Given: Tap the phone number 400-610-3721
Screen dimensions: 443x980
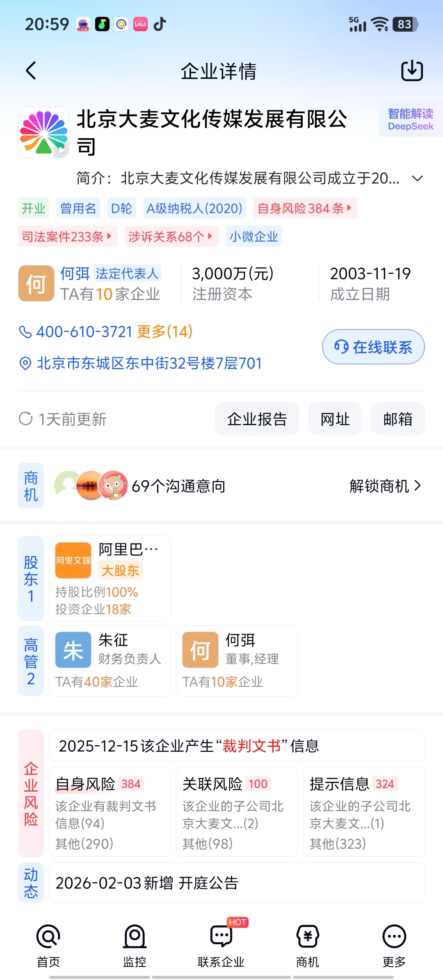Looking at the screenshot, I should [x=84, y=332].
